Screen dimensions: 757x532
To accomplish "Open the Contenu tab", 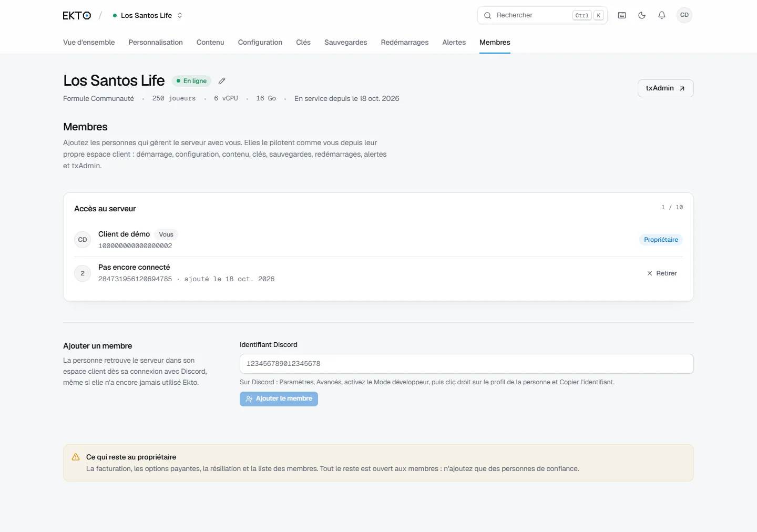I will [x=210, y=43].
